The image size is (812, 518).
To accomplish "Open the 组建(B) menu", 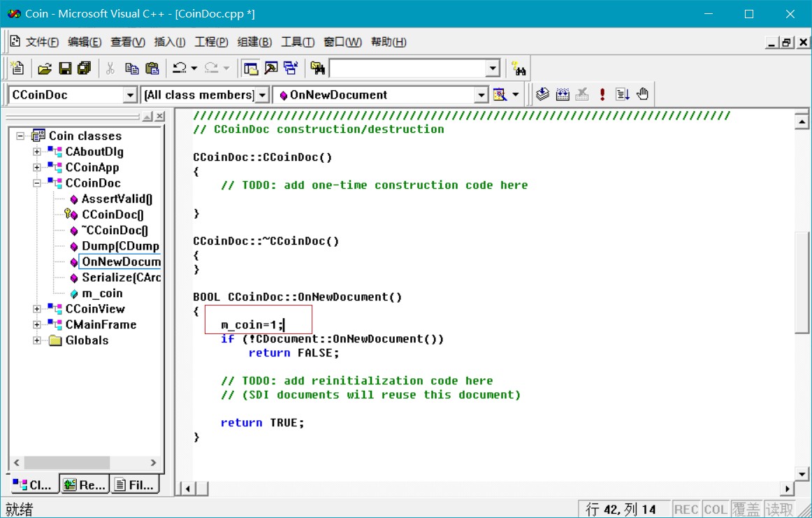I will pos(254,42).
